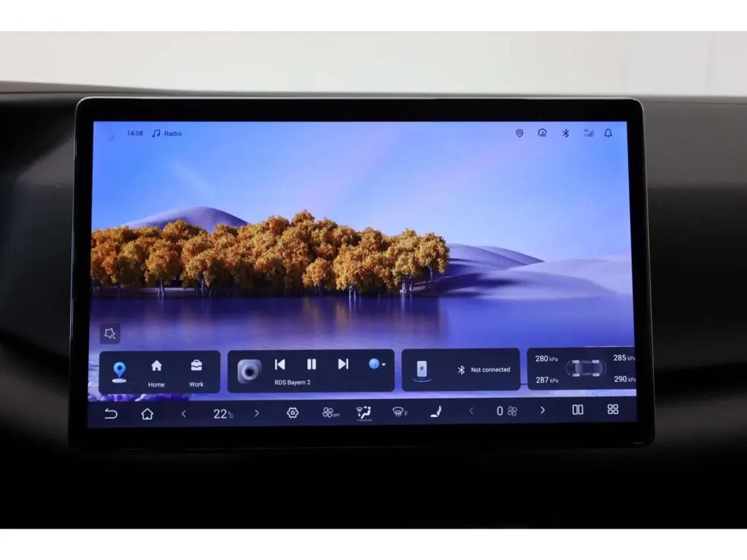Go to the home screen icon
The image size is (747, 560).
147,413
